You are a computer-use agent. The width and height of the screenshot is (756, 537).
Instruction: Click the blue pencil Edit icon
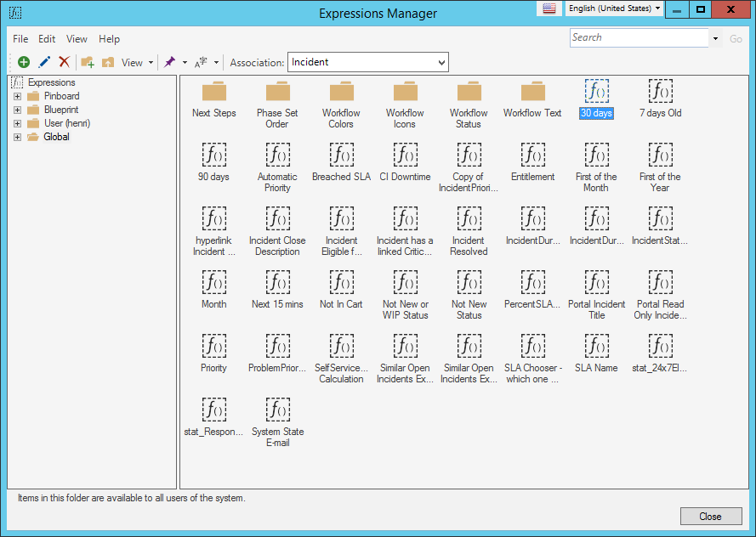pos(44,62)
